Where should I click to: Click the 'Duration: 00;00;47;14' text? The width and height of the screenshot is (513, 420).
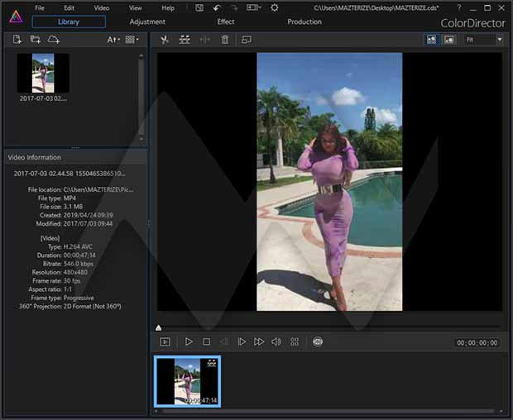pos(66,255)
